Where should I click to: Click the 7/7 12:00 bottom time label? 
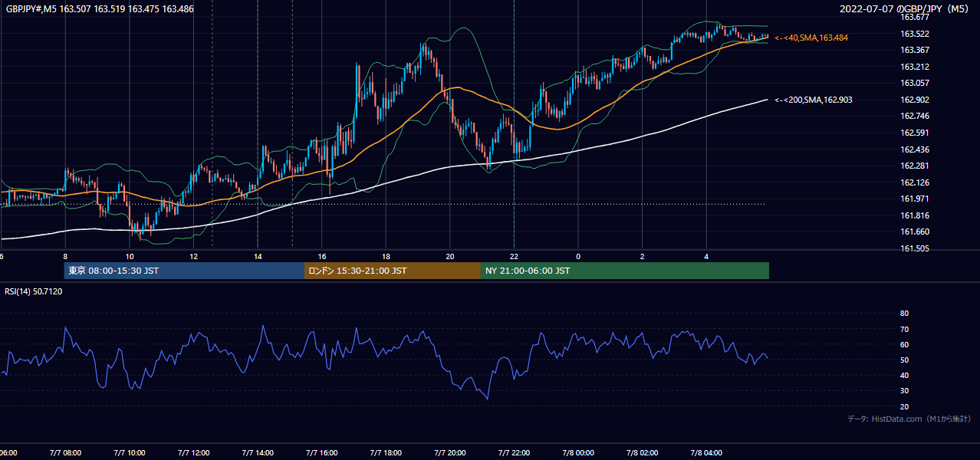(x=194, y=453)
